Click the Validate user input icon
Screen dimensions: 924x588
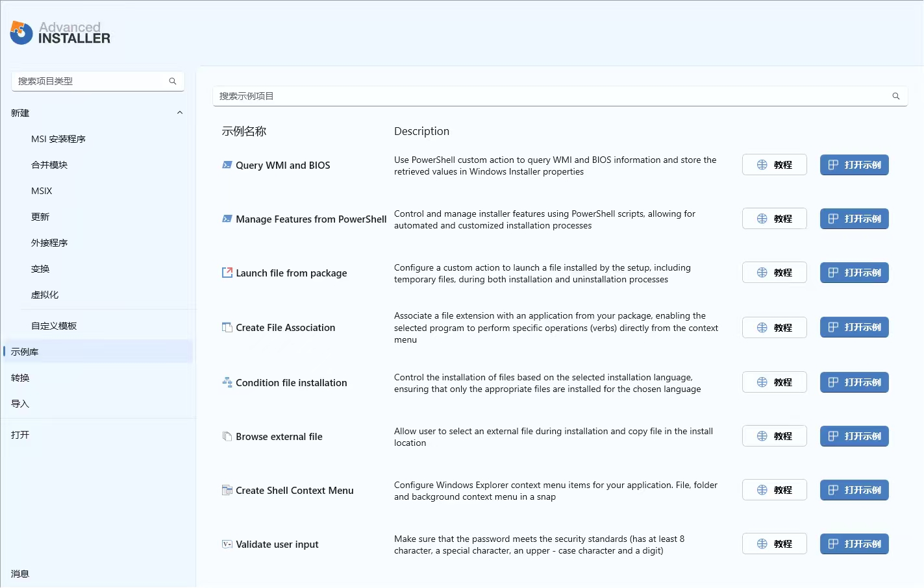[227, 544]
